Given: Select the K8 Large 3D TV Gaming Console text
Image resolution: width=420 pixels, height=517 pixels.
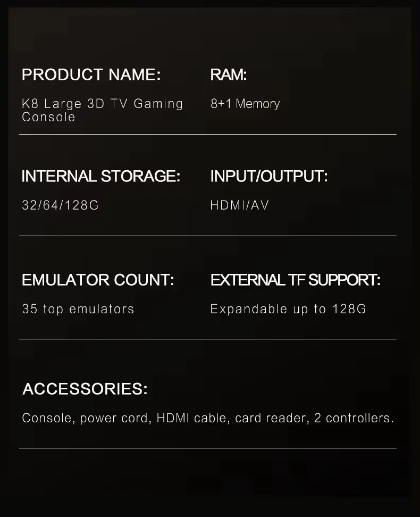Looking at the screenshot, I should click(102, 110).
